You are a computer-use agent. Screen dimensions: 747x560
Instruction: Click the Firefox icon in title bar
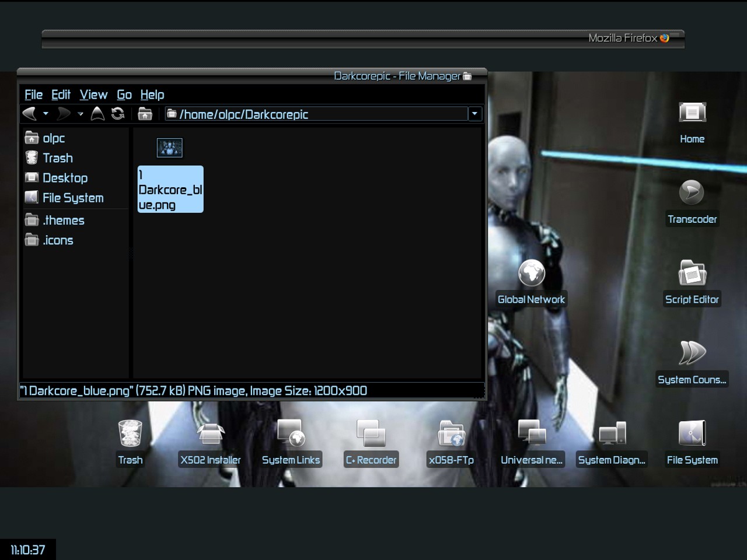pyautogui.click(x=664, y=38)
